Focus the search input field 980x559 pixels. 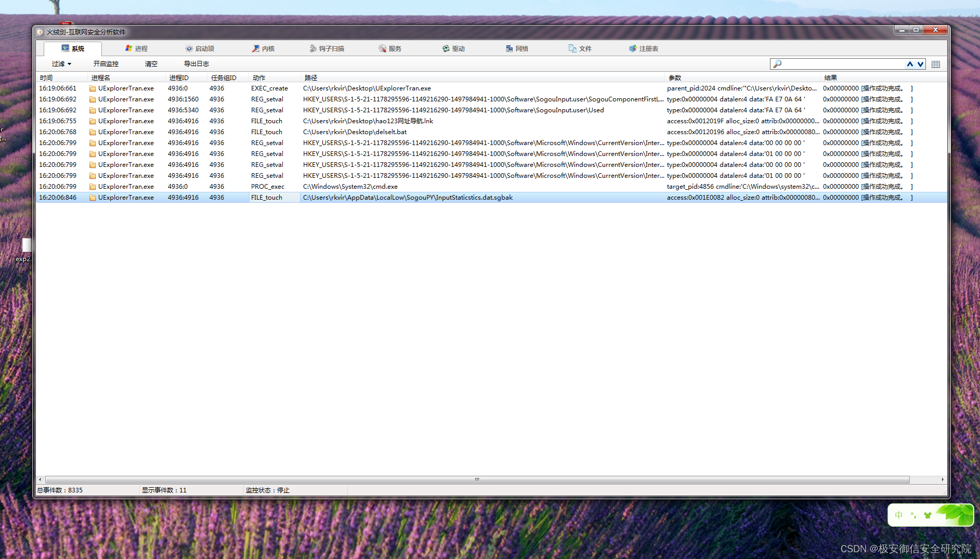[843, 64]
